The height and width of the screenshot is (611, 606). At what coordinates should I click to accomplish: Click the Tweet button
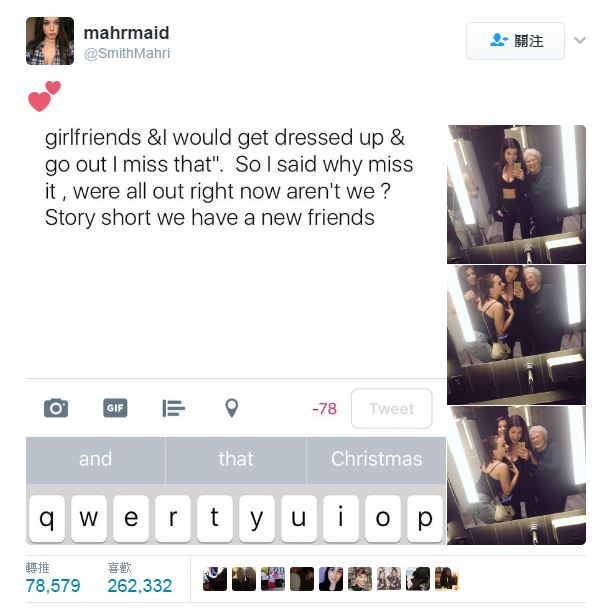tap(392, 408)
